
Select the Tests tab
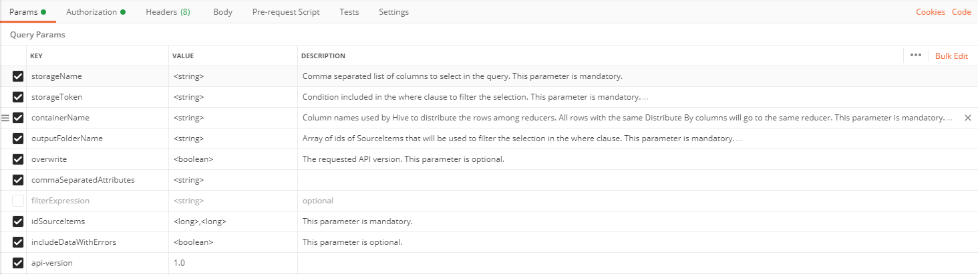(x=349, y=12)
